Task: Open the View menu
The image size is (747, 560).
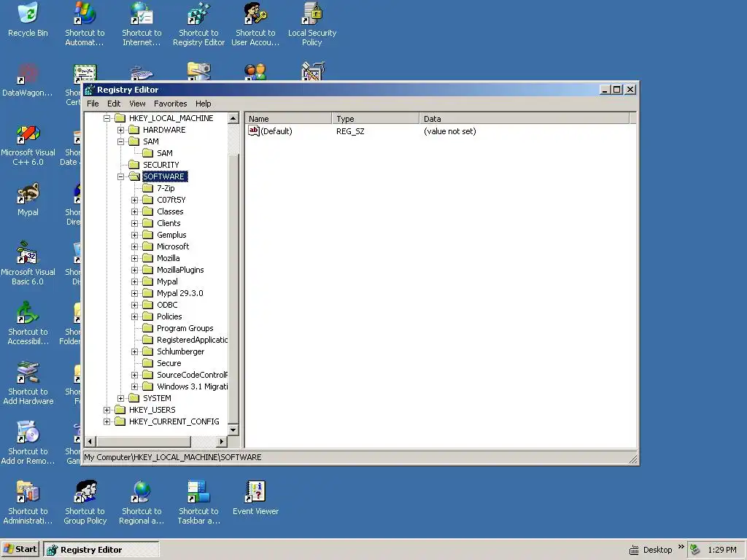Action: (x=137, y=104)
